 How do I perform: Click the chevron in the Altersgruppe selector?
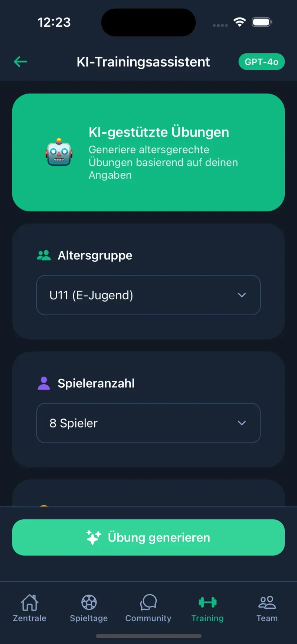tap(242, 295)
